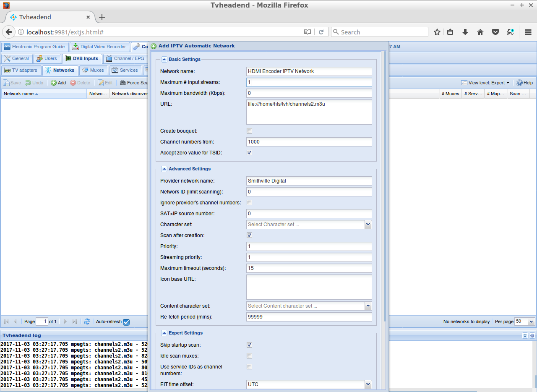Image resolution: width=537 pixels, height=392 pixels.
Task: Open the EIT time offset dropdown
Action: tap(368, 384)
